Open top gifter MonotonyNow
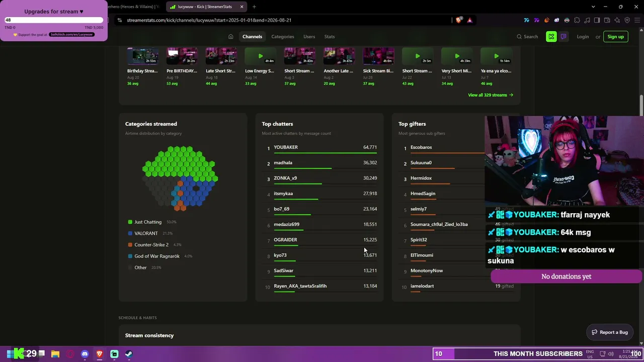This screenshot has width=644, height=362. (x=427, y=270)
